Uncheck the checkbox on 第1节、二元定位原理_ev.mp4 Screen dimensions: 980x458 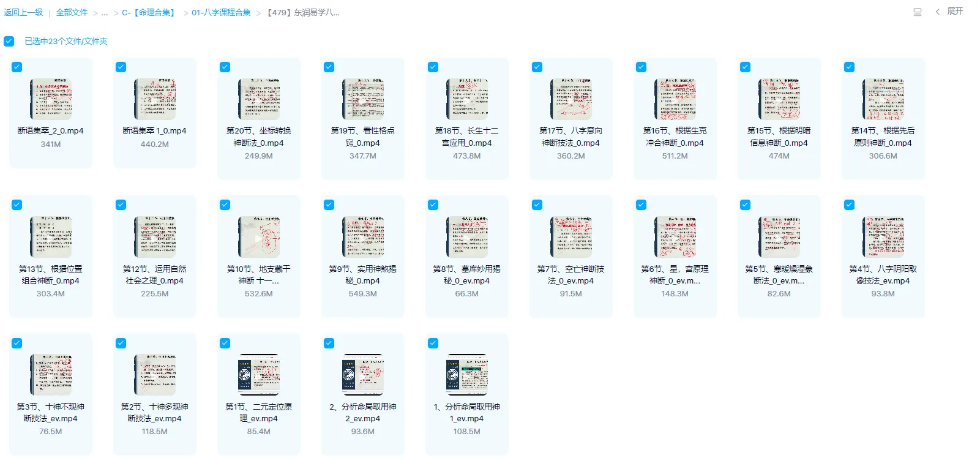coord(225,343)
